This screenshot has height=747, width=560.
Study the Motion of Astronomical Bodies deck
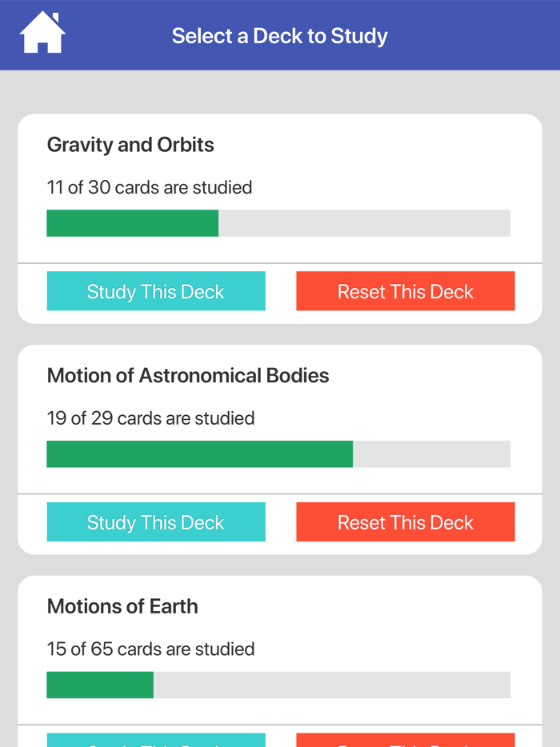156,521
